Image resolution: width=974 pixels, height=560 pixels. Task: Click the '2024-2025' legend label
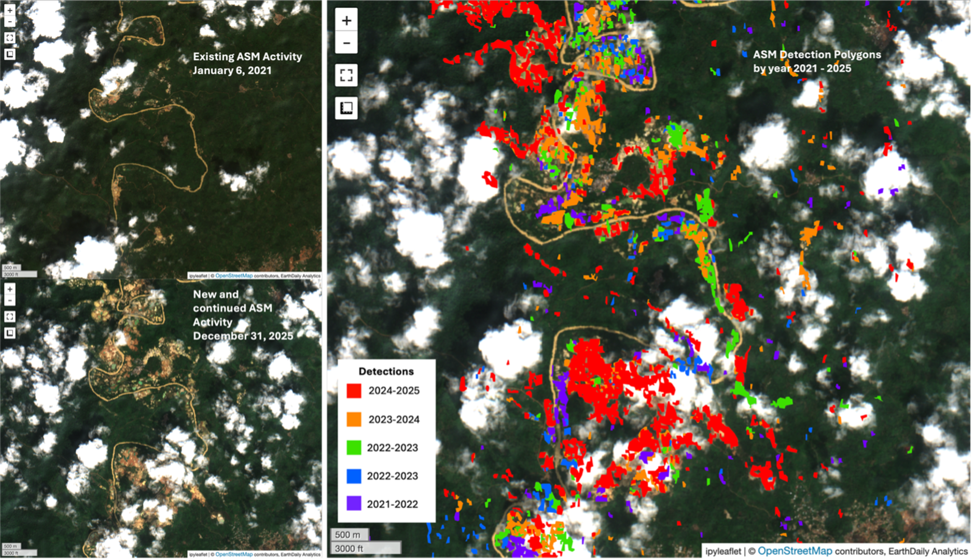point(394,390)
